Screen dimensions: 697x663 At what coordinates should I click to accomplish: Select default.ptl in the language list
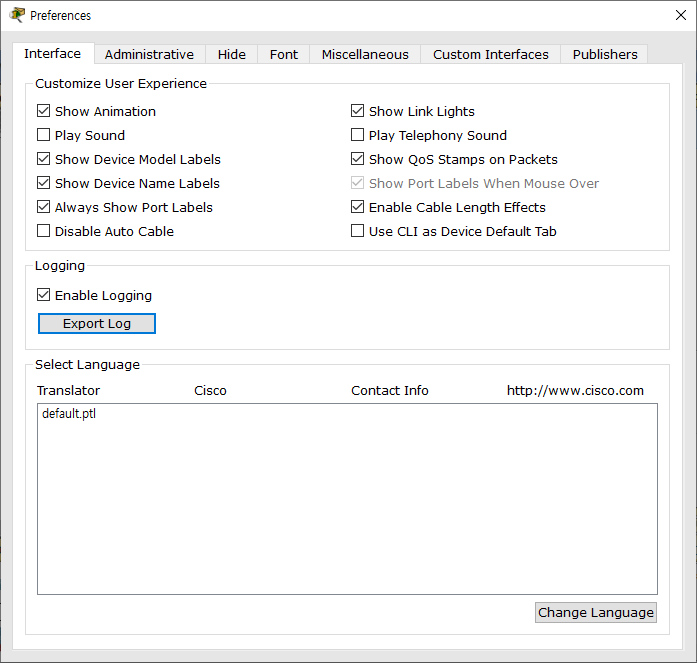tap(69, 413)
